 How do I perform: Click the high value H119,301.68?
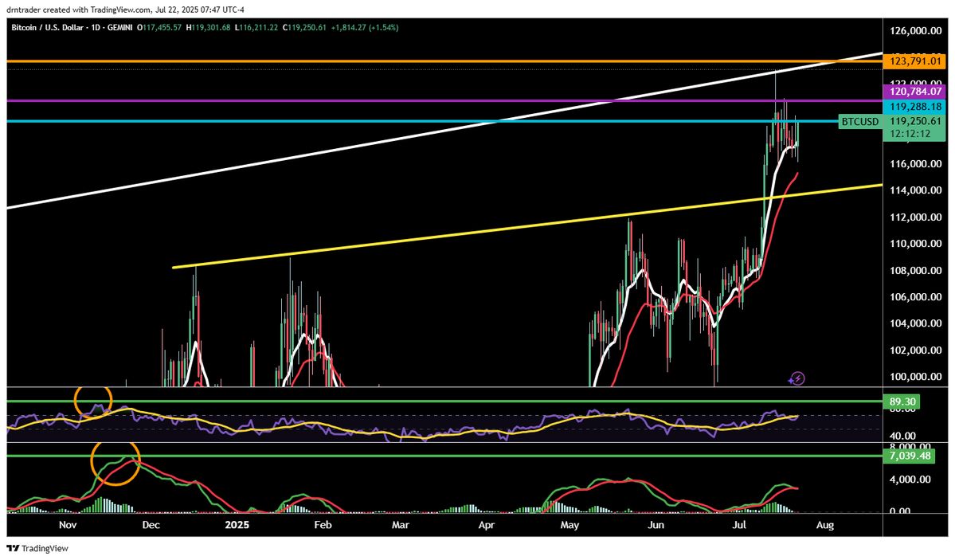[209, 27]
